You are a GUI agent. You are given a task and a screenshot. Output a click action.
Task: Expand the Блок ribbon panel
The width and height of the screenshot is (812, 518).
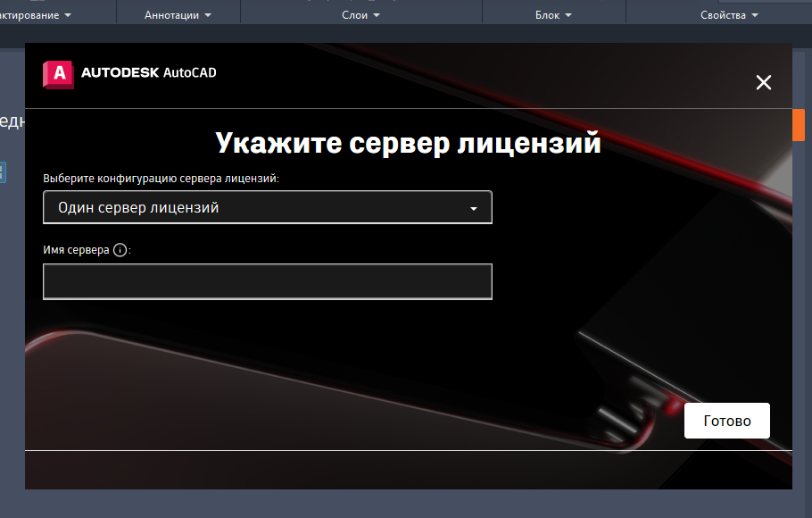pos(553,15)
